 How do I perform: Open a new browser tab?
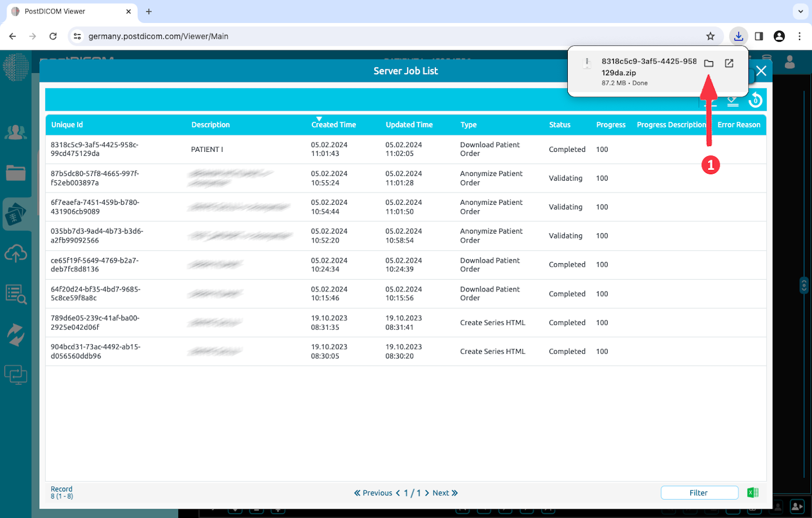pyautogui.click(x=149, y=11)
